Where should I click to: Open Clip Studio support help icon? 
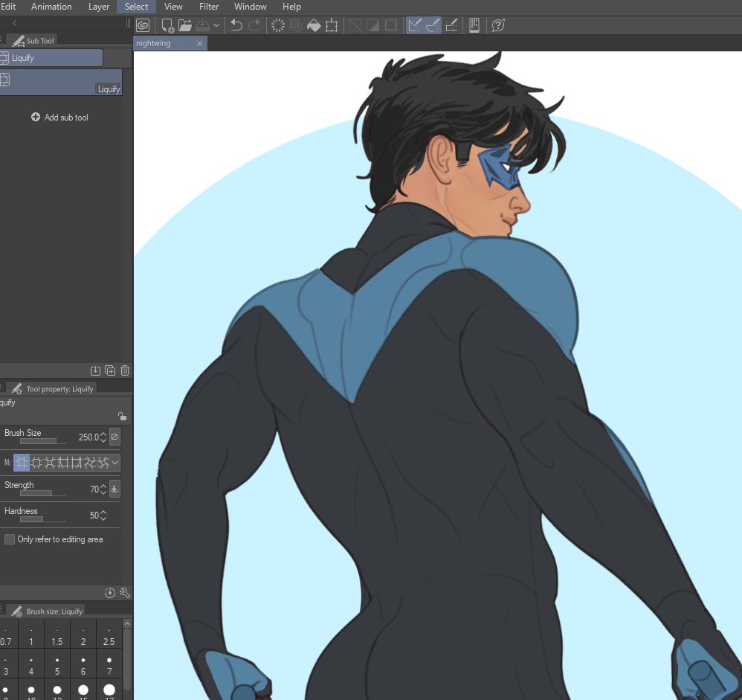coord(498,25)
